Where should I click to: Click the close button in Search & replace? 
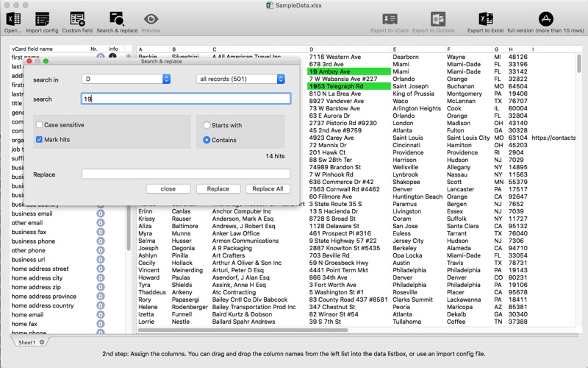point(168,189)
